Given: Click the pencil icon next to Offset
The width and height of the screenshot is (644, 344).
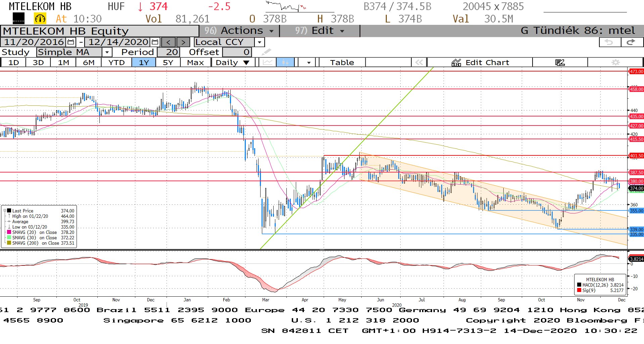Looking at the screenshot, I should [x=266, y=52].
